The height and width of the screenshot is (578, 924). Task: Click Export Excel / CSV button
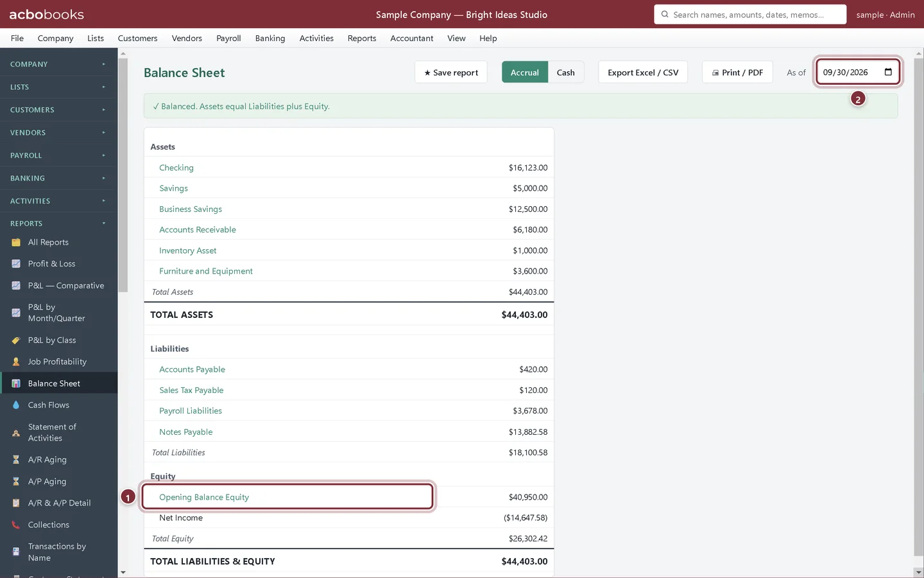point(643,73)
